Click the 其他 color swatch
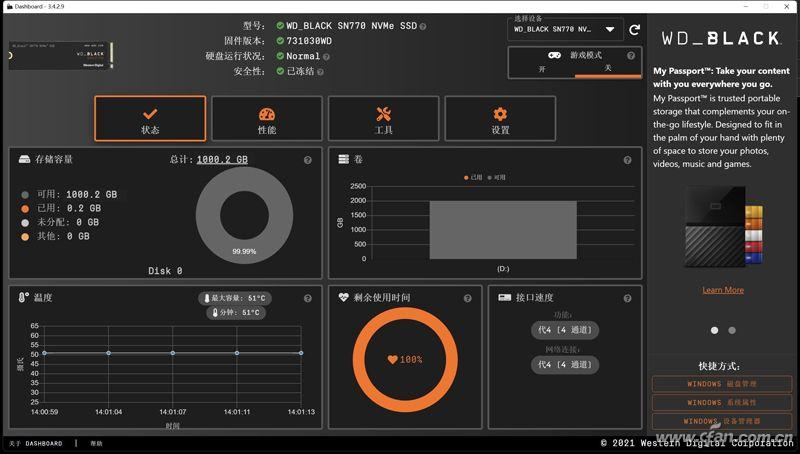This screenshot has height=454, width=800. point(25,237)
